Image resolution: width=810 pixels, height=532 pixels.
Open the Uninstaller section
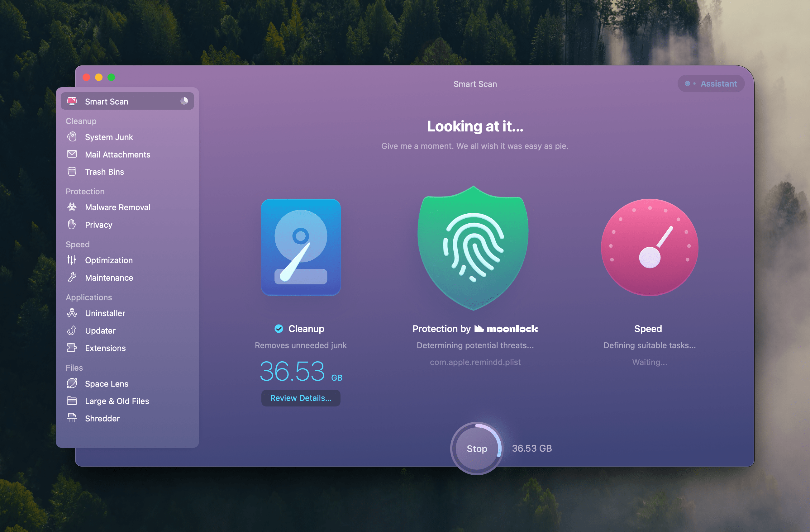tap(105, 313)
